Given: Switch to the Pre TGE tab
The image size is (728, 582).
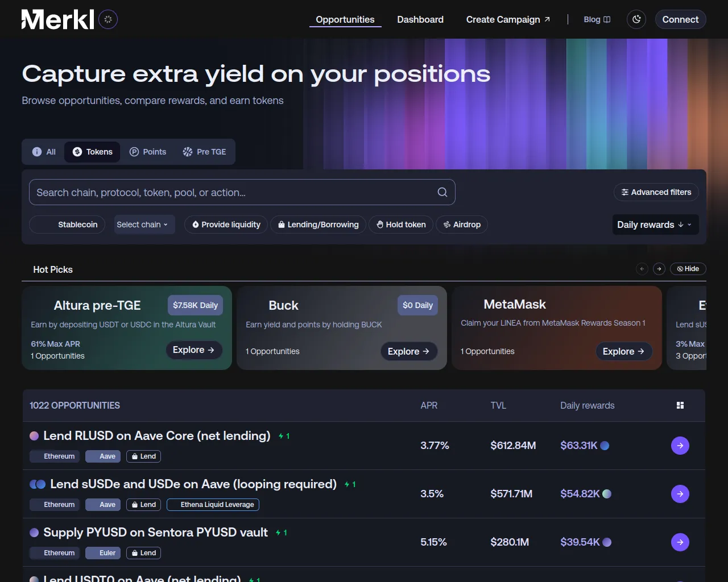Looking at the screenshot, I should click(x=204, y=152).
